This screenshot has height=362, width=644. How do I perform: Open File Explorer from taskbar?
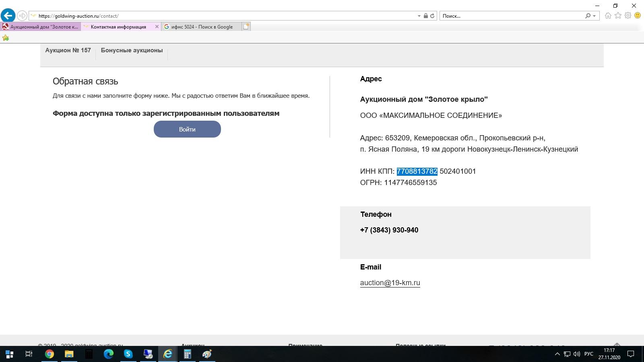(69, 354)
